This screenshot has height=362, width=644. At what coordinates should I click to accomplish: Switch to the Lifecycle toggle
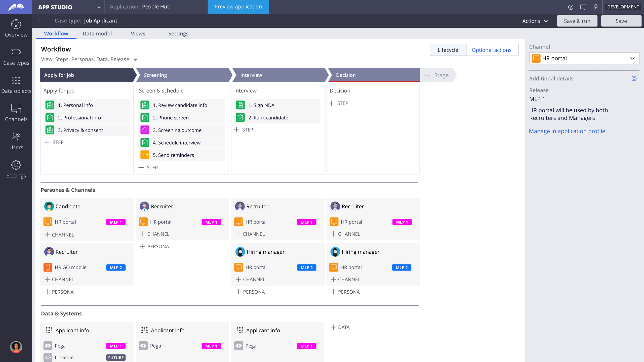(x=448, y=50)
